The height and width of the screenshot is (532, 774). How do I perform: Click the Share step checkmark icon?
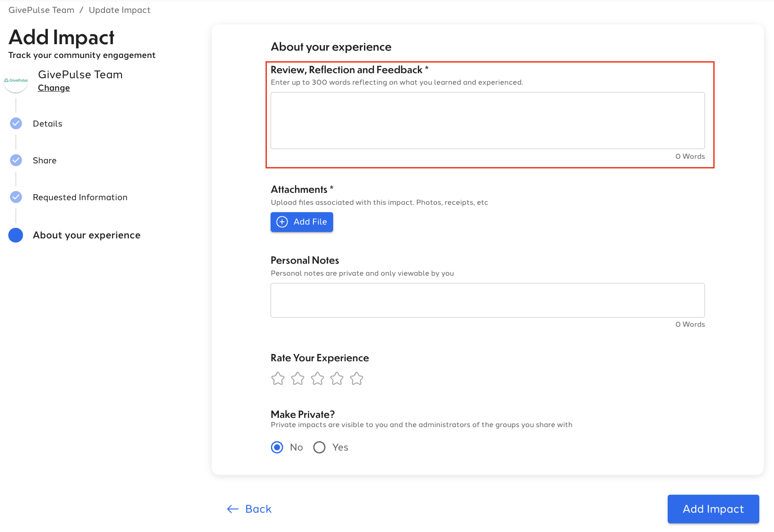[16, 160]
